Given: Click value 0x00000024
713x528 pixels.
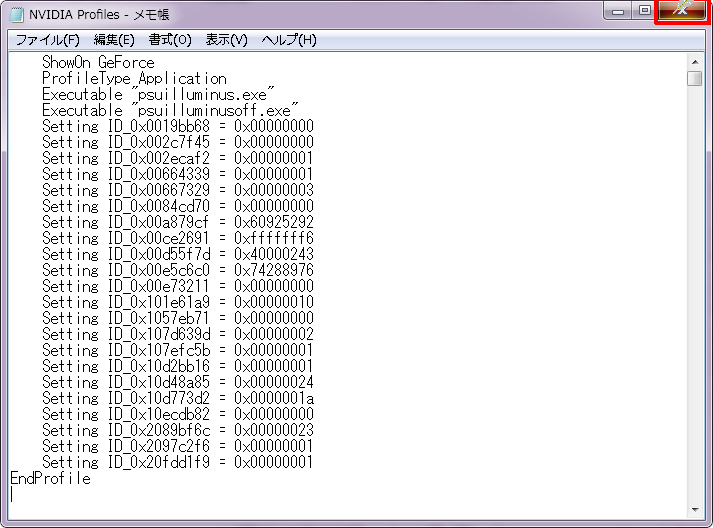Looking at the screenshot, I should point(274,382).
